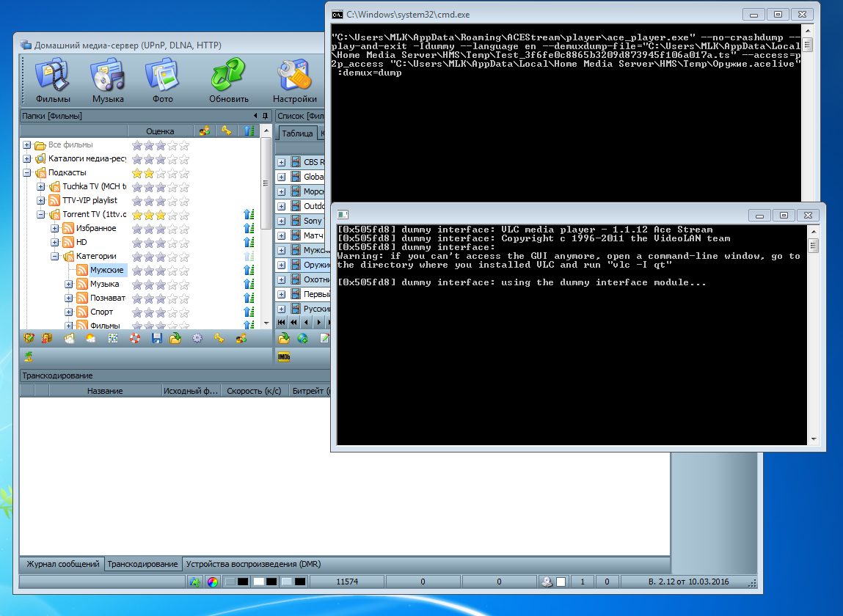Collapse the Категории tree node
The image size is (843, 616).
(55, 257)
